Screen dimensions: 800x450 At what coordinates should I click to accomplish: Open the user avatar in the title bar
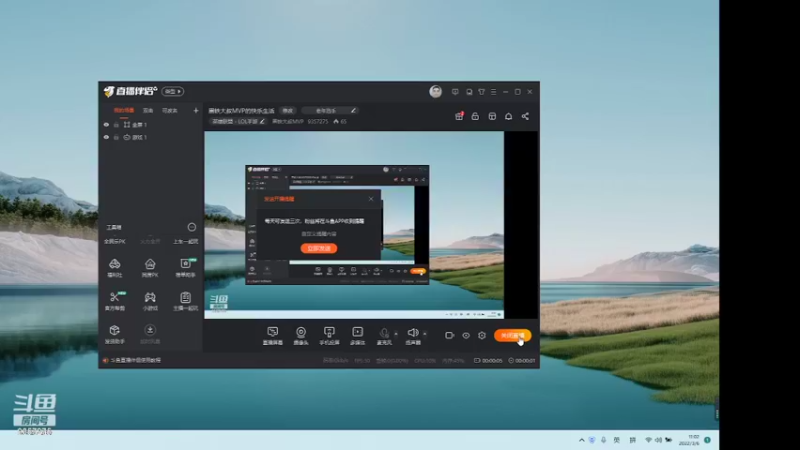pos(435,91)
